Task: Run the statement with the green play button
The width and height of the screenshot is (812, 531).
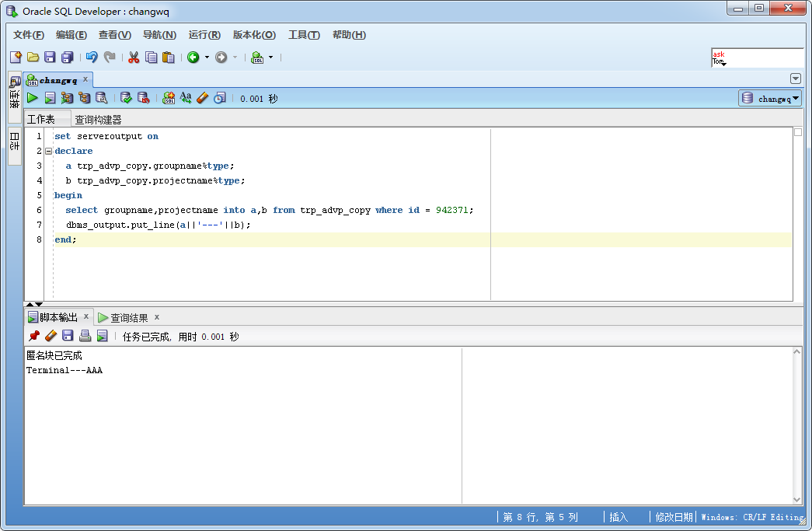Action: 32,97
